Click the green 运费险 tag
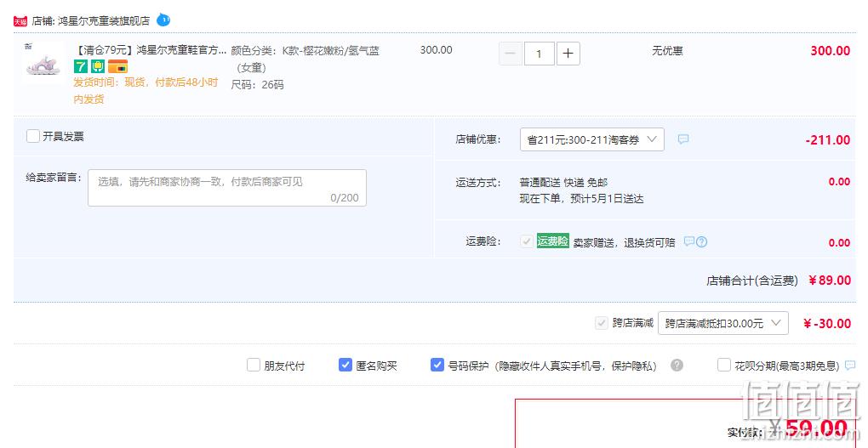This screenshot has height=448, width=868. pyautogui.click(x=552, y=241)
